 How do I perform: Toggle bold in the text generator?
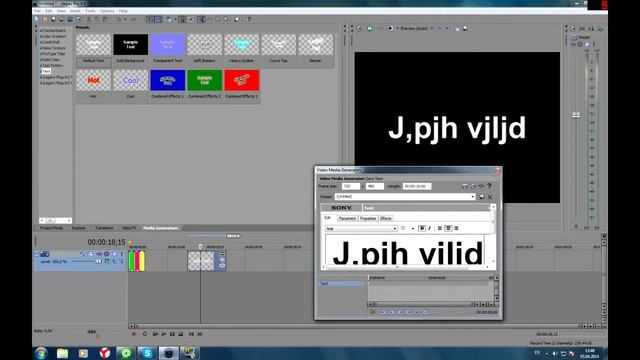(x=422, y=229)
